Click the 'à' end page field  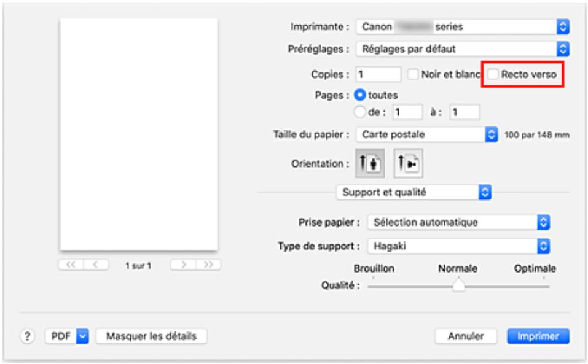(x=465, y=112)
